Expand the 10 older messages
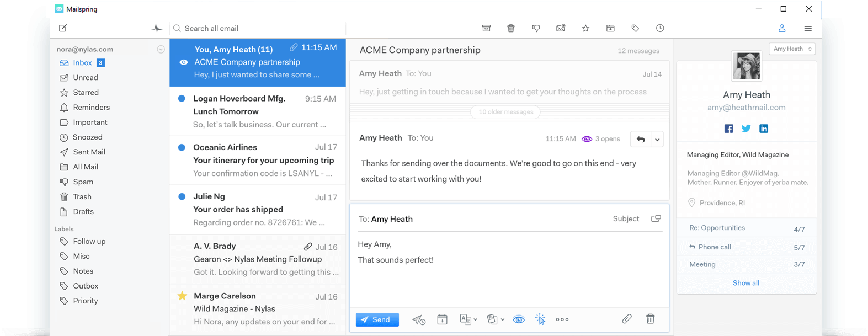The height and width of the screenshot is (336, 868). tap(505, 112)
